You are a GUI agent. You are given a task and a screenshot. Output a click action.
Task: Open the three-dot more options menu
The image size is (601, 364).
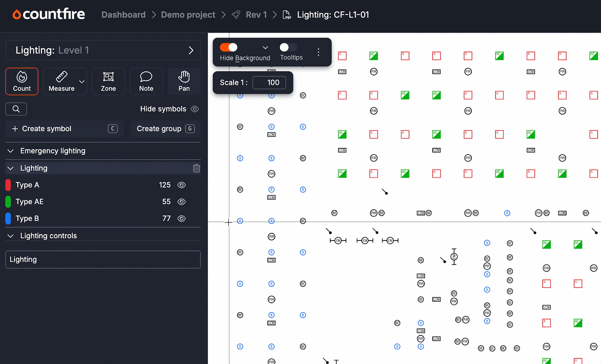point(319,52)
